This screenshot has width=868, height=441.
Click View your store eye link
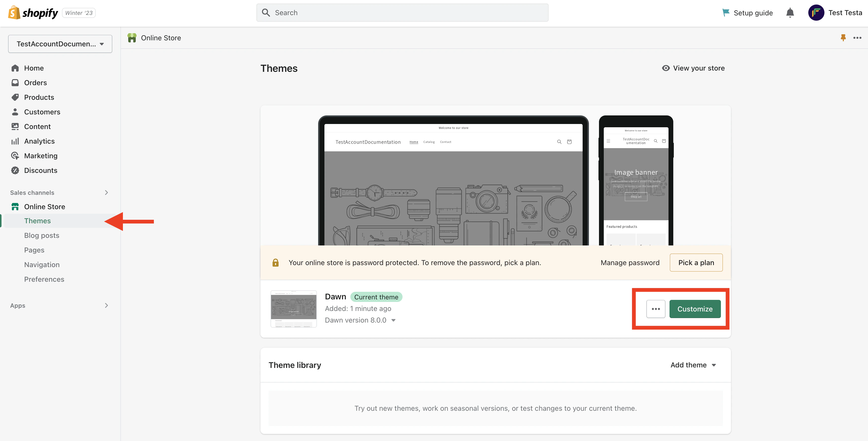[693, 68]
